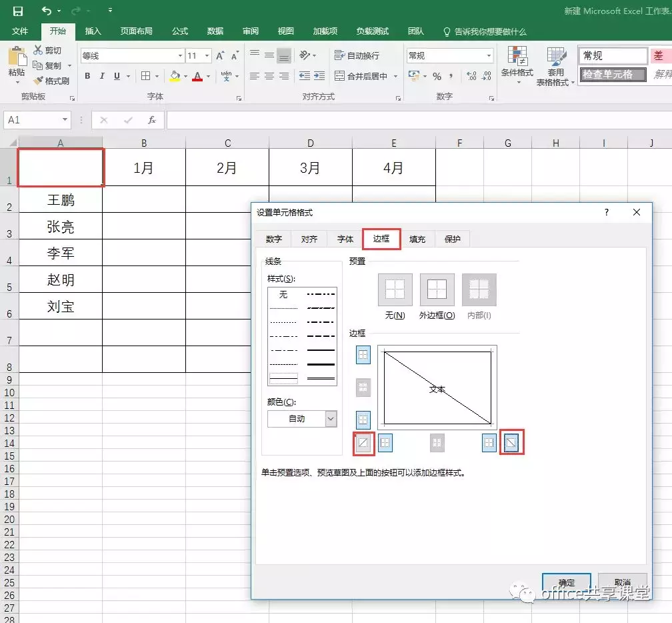Switch to the 填充 tab in Format Cells
672x623 pixels.
point(417,239)
